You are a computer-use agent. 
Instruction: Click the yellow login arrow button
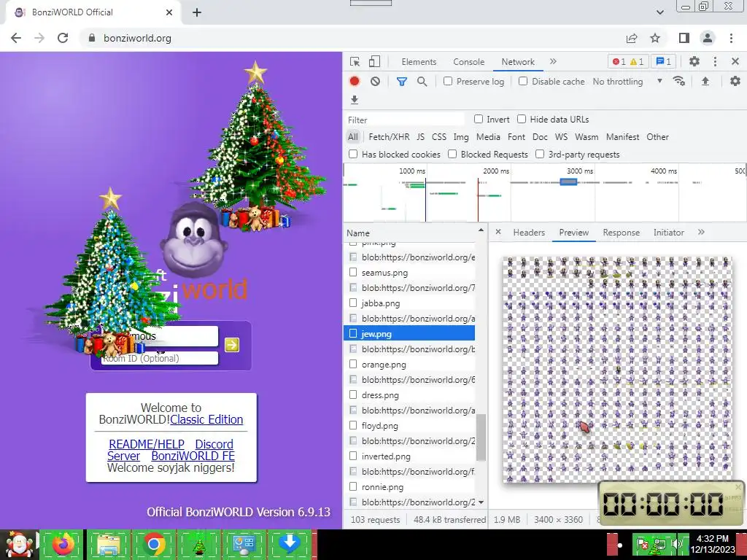point(232,345)
